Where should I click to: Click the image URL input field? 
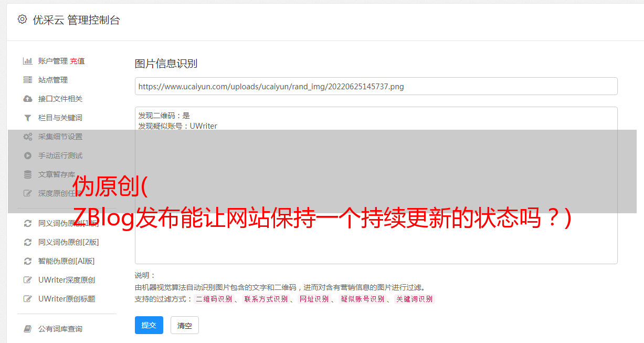(x=376, y=86)
